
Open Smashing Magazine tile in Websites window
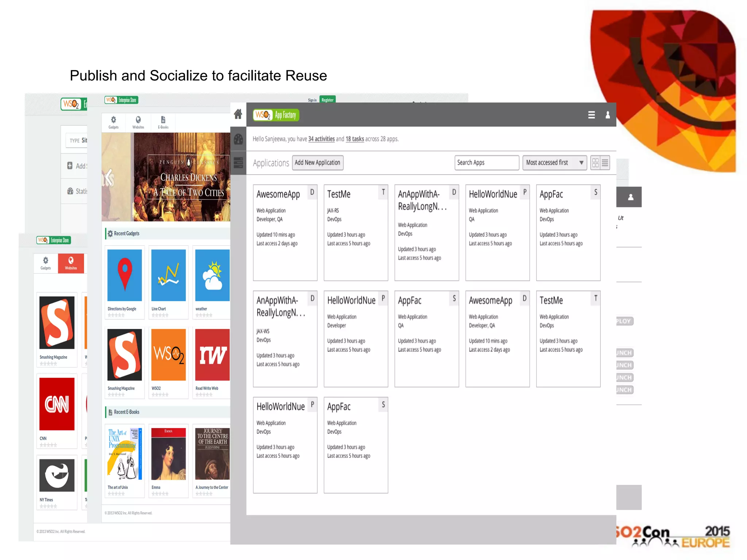tap(57, 329)
